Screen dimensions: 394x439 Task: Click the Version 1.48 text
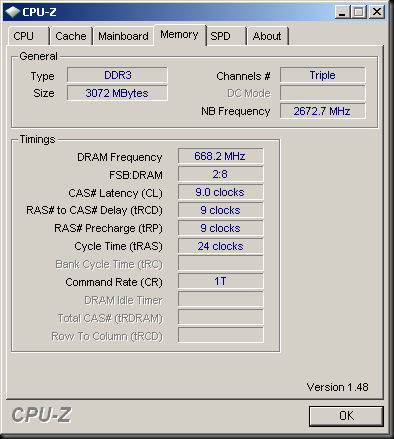click(x=337, y=387)
